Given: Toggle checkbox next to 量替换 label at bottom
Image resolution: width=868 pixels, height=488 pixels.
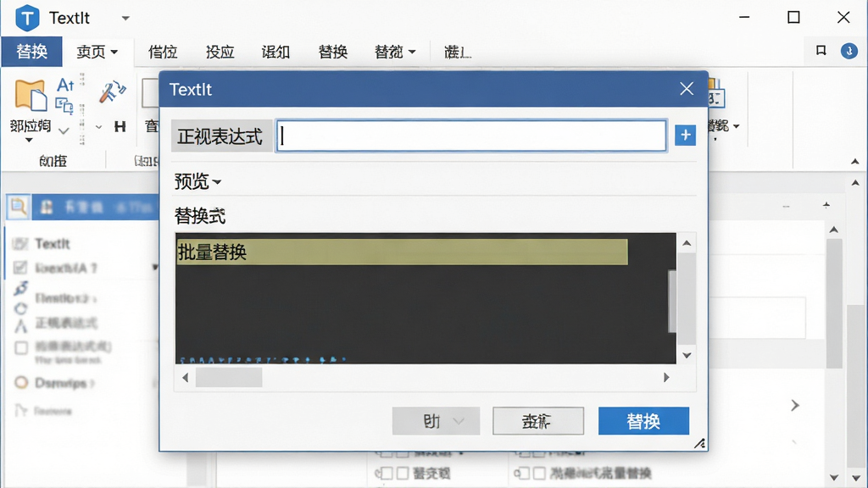Looking at the screenshot, I should pyautogui.click(x=538, y=473).
